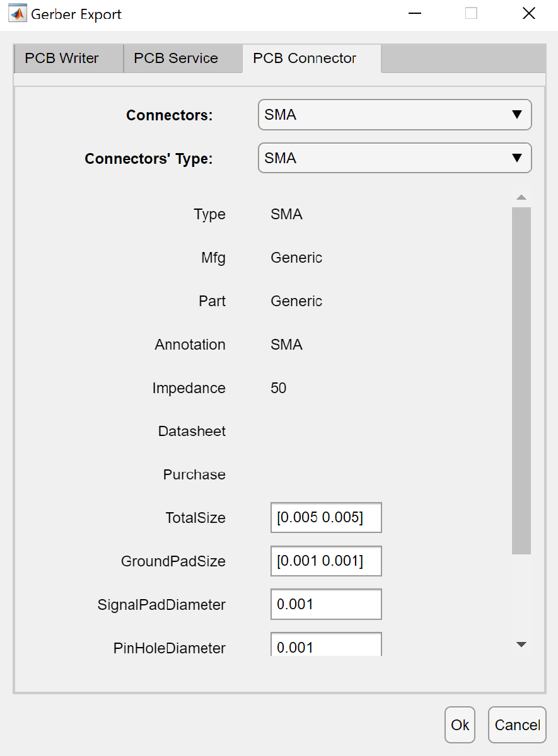The width and height of the screenshot is (558, 756).
Task: Click the PinHoleDiameter input box
Action: 325,646
